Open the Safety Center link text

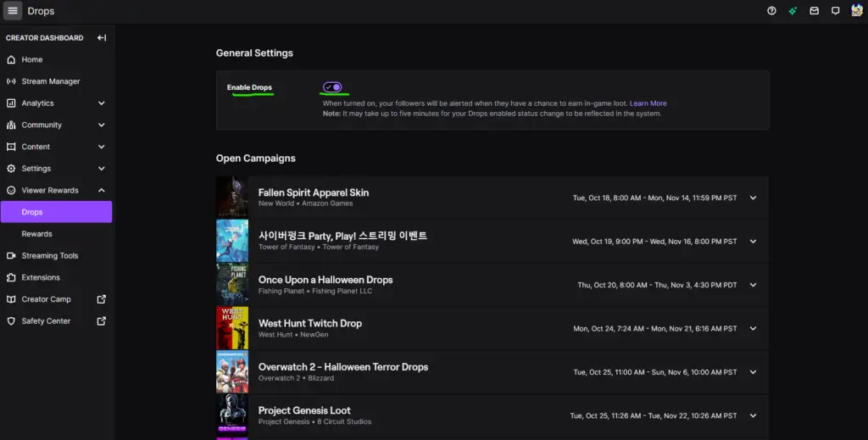(46, 321)
